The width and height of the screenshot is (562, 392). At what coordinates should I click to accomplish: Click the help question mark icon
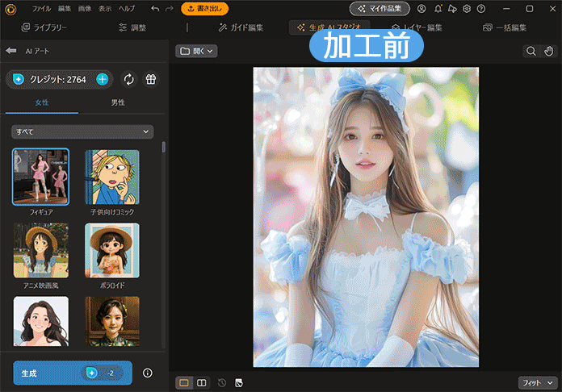(481, 9)
